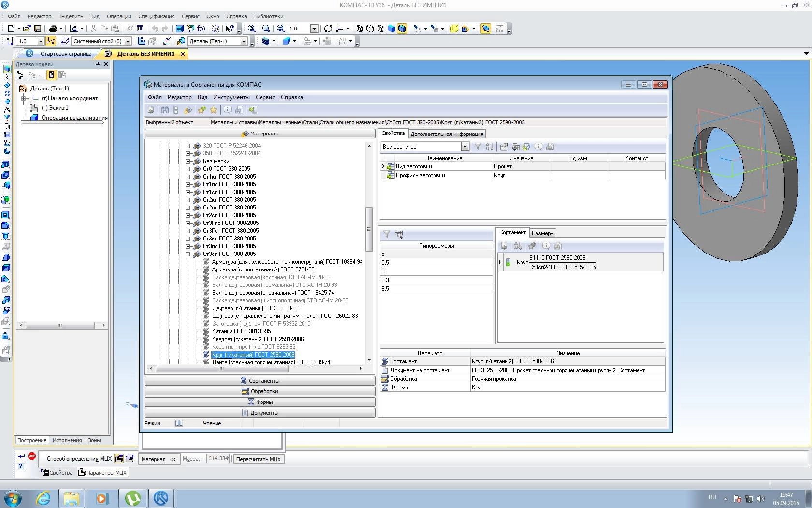This screenshot has width=812, height=508.
Task: Click the binoculars search icon in materials window
Action: click(x=165, y=110)
